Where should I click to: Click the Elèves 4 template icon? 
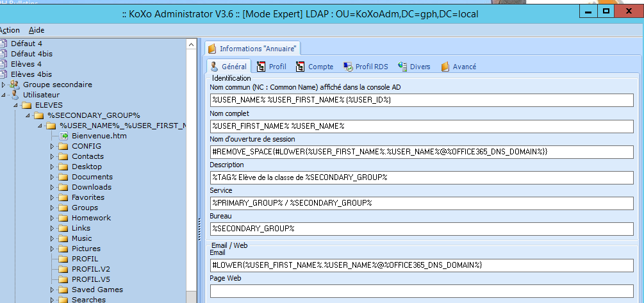point(3,64)
